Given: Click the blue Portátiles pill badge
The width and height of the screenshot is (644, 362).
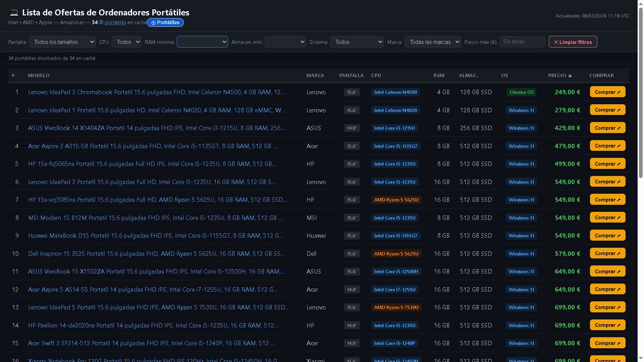Looking at the screenshot, I should tap(165, 22).
